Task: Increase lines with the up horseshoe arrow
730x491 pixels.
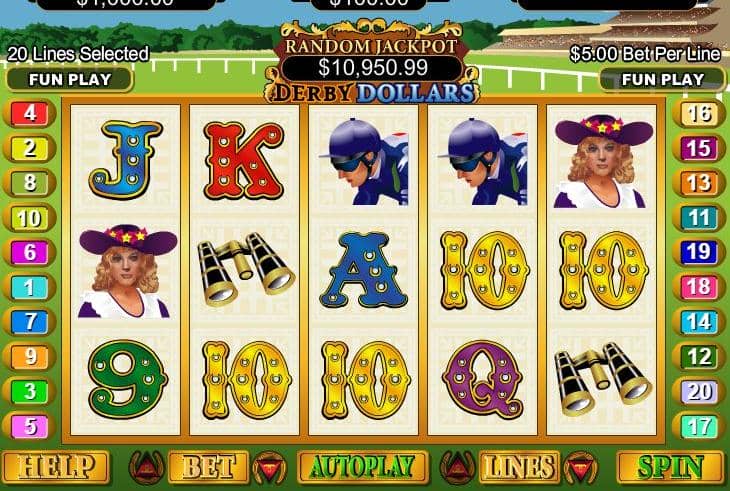Action: (x=458, y=467)
